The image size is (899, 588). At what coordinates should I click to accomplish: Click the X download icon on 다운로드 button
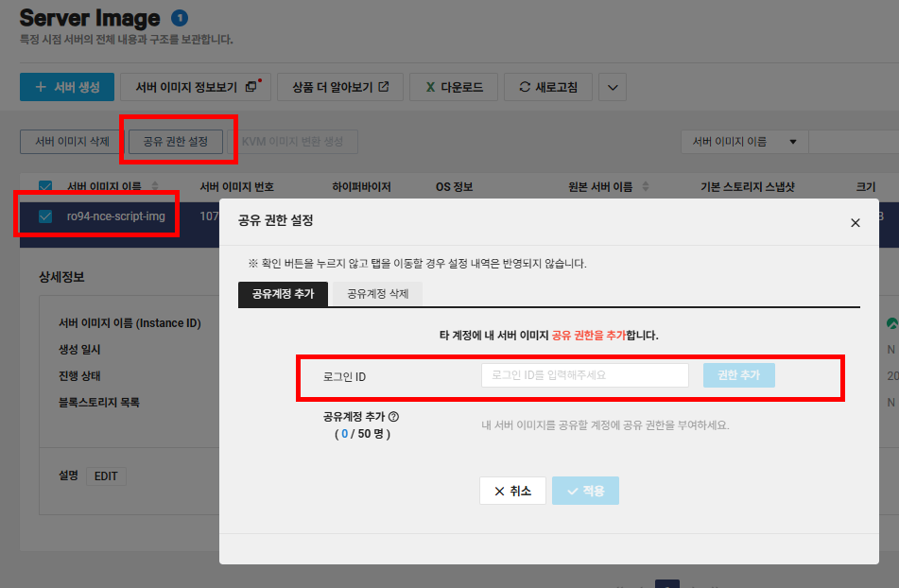432,88
